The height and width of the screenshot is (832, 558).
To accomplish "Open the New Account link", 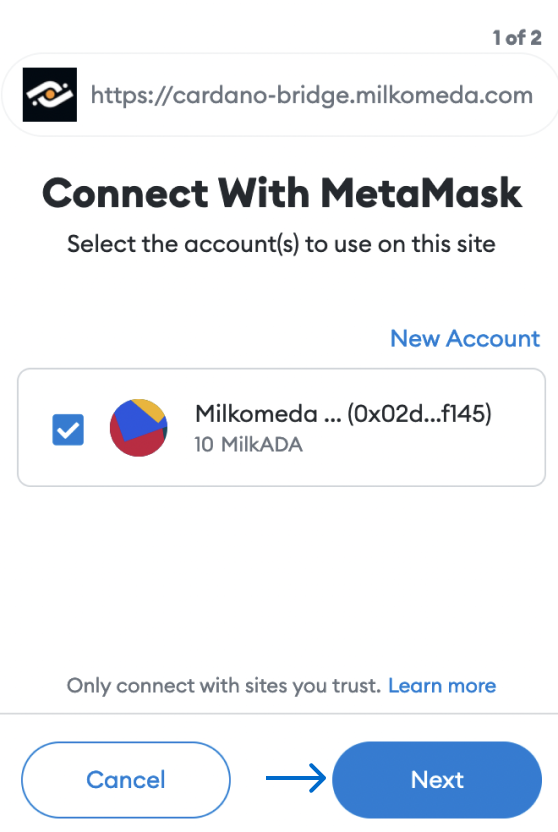I will point(465,339).
